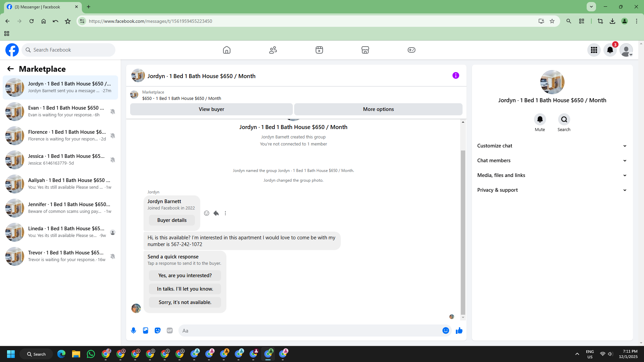Send quick response "Sorry, it's not available."
The width and height of the screenshot is (644, 362).
click(x=185, y=302)
